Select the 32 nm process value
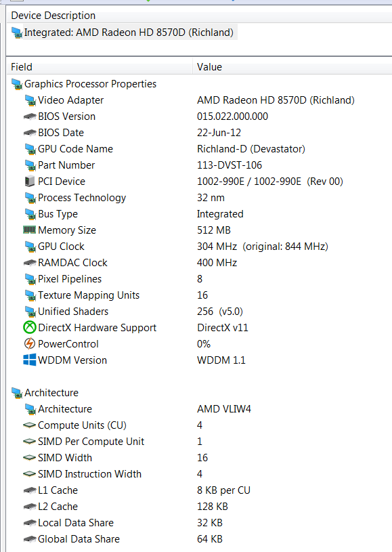The width and height of the screenshot is (392, 552). pos(211,198)
